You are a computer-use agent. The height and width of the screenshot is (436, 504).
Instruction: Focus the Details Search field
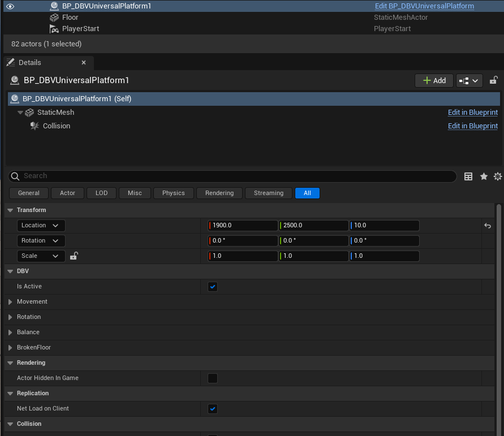pos(232,176)
